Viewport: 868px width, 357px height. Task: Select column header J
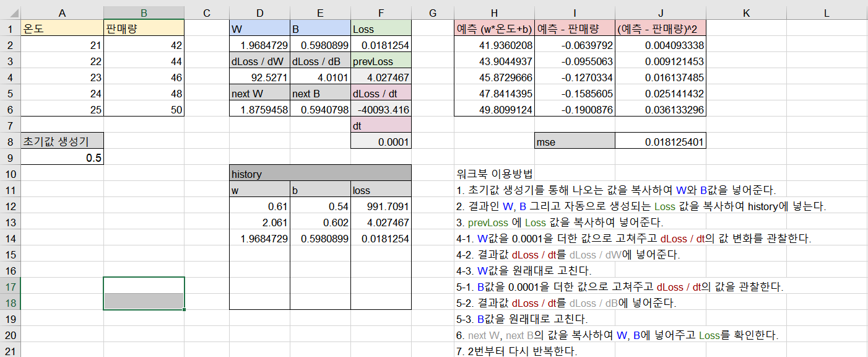pos(661,13)
